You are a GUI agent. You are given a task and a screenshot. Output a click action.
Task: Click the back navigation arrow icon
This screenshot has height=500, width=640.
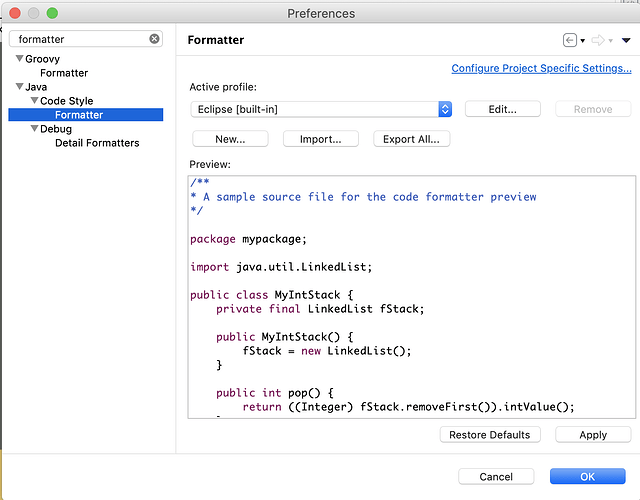(x=570, y=40)
